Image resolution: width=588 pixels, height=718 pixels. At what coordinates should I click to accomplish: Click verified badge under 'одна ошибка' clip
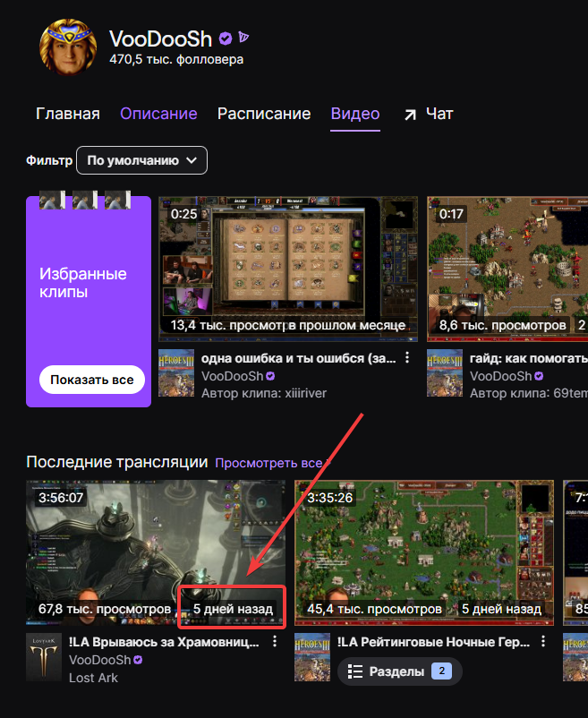pyautogui.click(x=270, y=376)
